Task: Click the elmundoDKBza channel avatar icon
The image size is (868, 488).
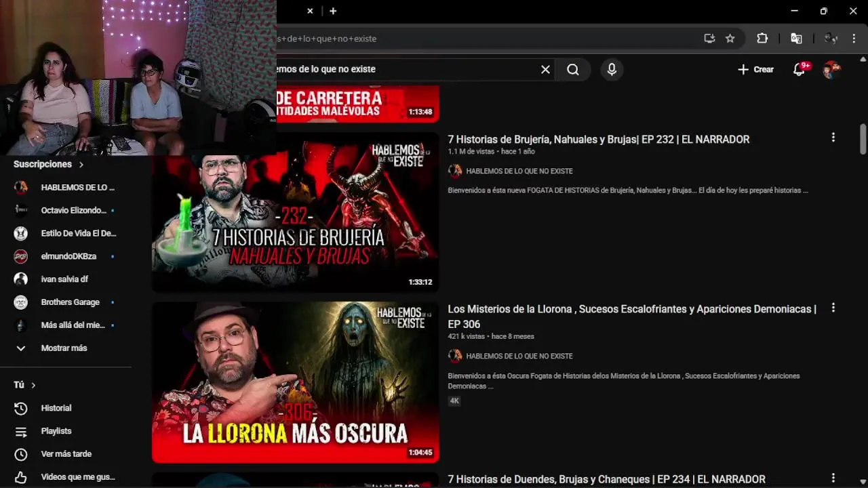Action: tap(21, 256)
